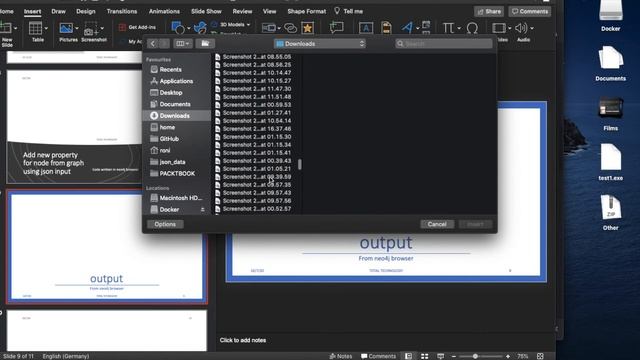The height and width of the screenshot is (360, 640).
Task: Toggle Notes pane in status bar
Action: (341, 356)
